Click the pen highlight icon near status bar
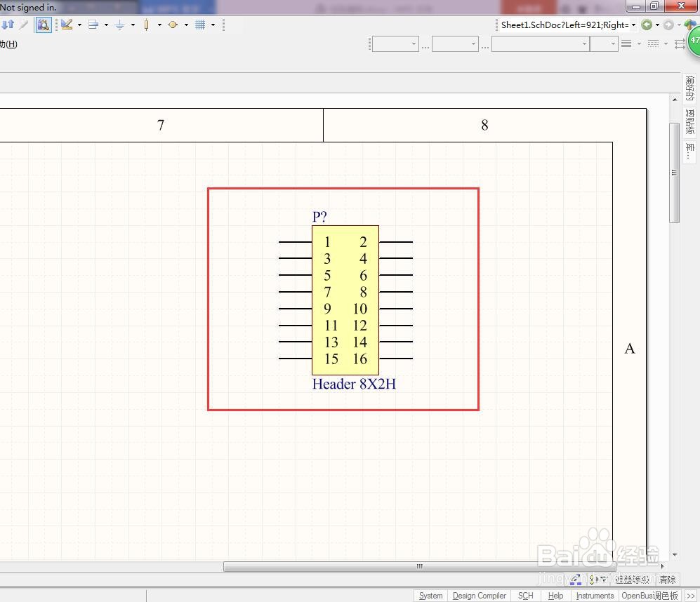 (x=576, y=580)
